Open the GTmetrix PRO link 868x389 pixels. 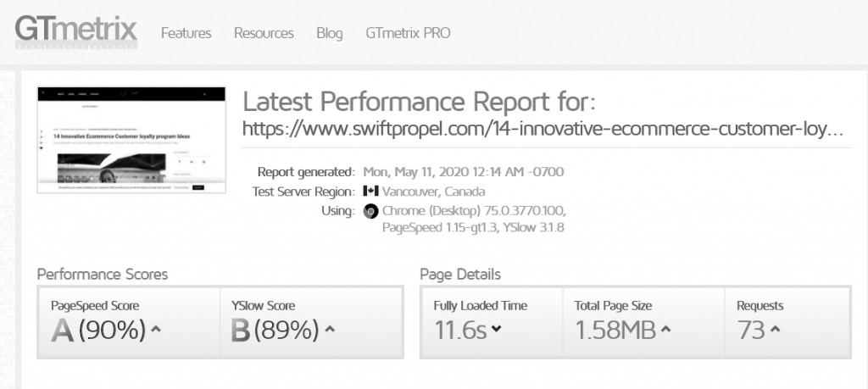(x=408, y=33)
